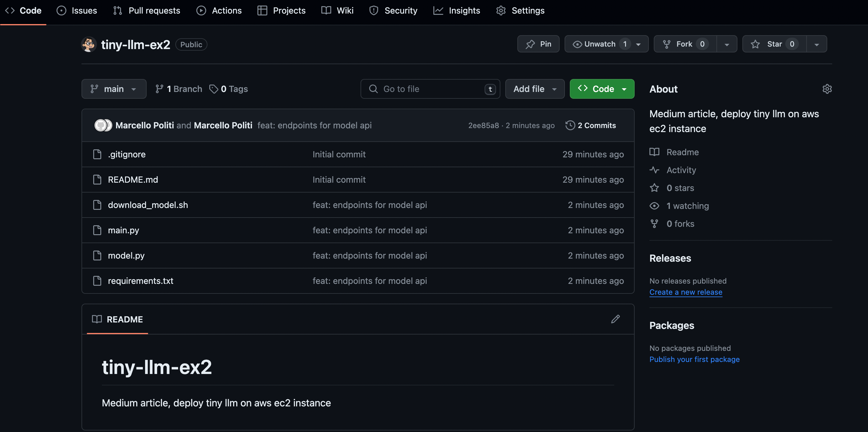Pin the repository
Viewport: 868px width, 432px height.
[x=538, y=44]
